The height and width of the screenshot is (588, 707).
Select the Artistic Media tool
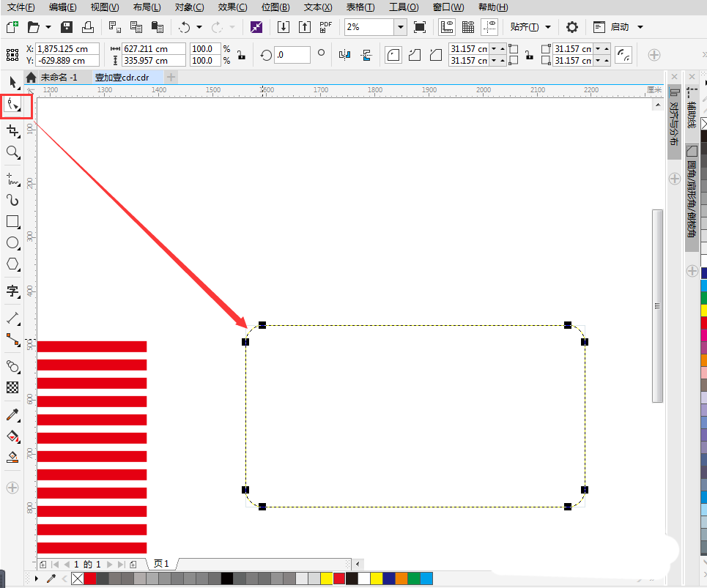(x=13, y=200)
